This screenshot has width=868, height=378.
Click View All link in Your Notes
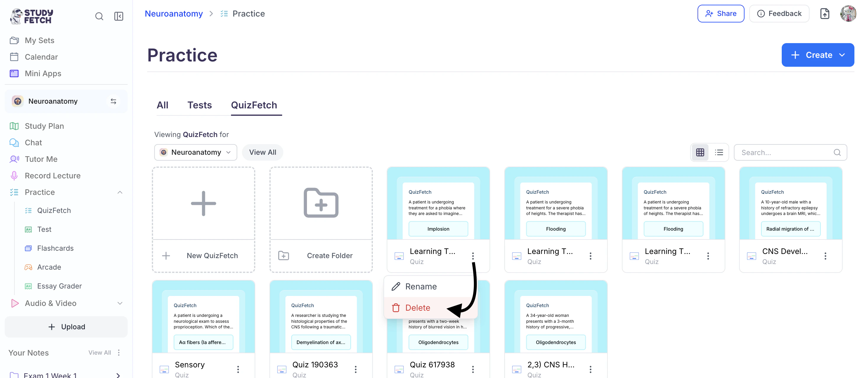[x=100, y=352]
